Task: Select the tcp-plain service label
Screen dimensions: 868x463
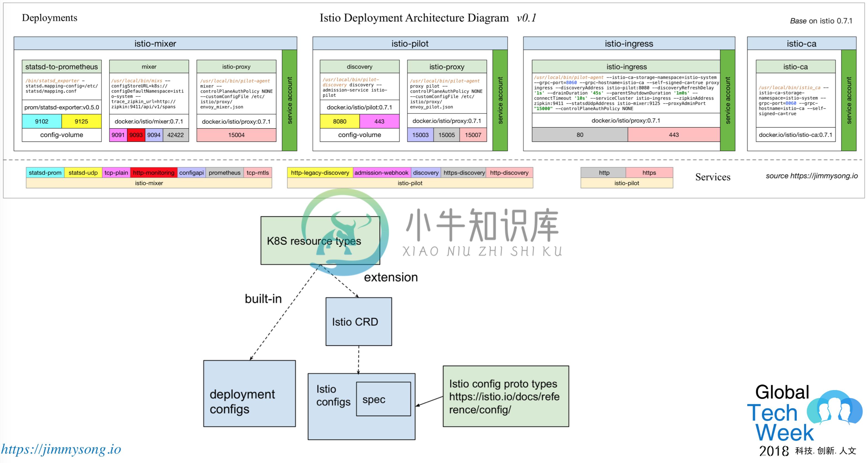Action: click(116, 173)
